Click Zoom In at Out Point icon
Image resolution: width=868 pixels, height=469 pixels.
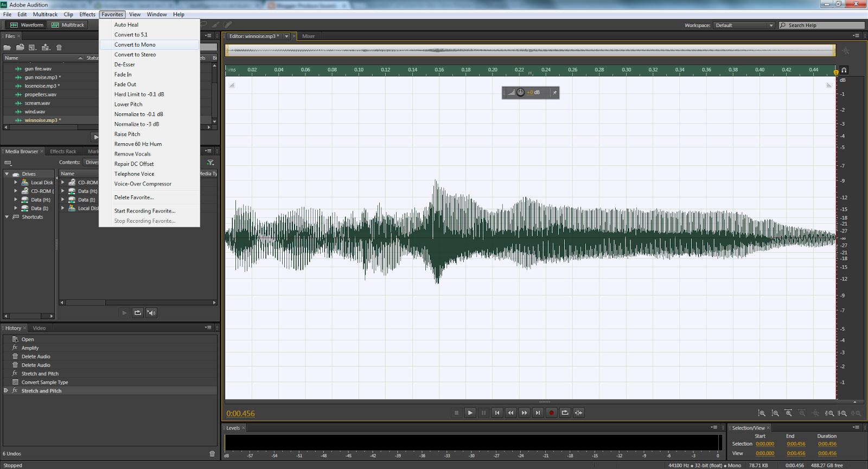843,413
